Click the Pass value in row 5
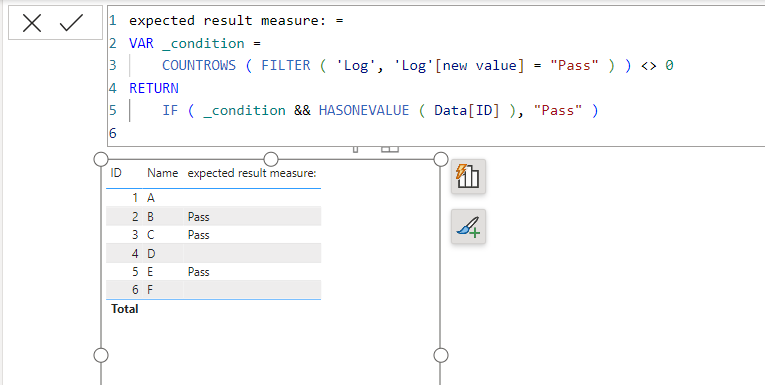The image size is (765, 385). tap(199, 272)
